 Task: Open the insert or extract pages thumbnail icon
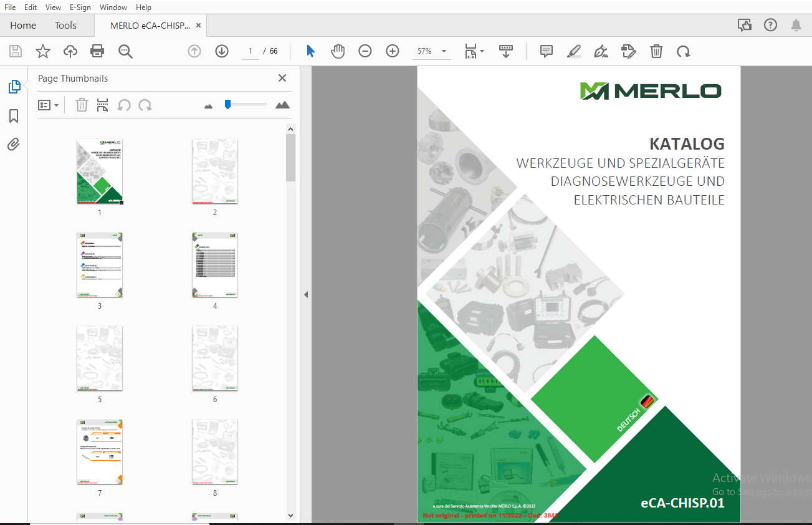(103, 105)
